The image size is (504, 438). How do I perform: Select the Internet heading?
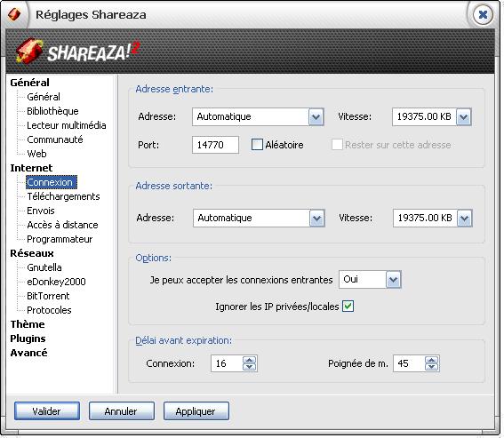(31, 168)
